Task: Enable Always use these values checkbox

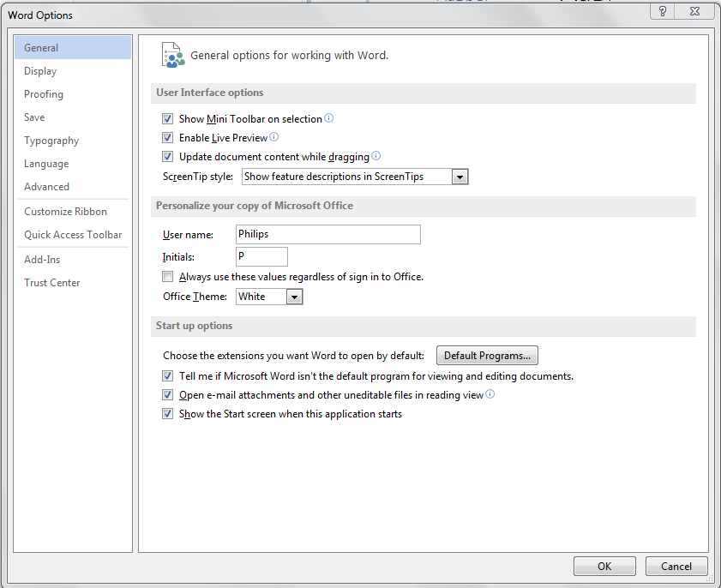Action: click(x=167, y=277)
